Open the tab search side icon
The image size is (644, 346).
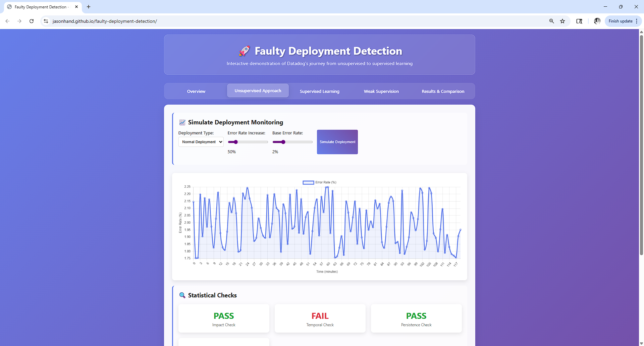tap(579, 21)
